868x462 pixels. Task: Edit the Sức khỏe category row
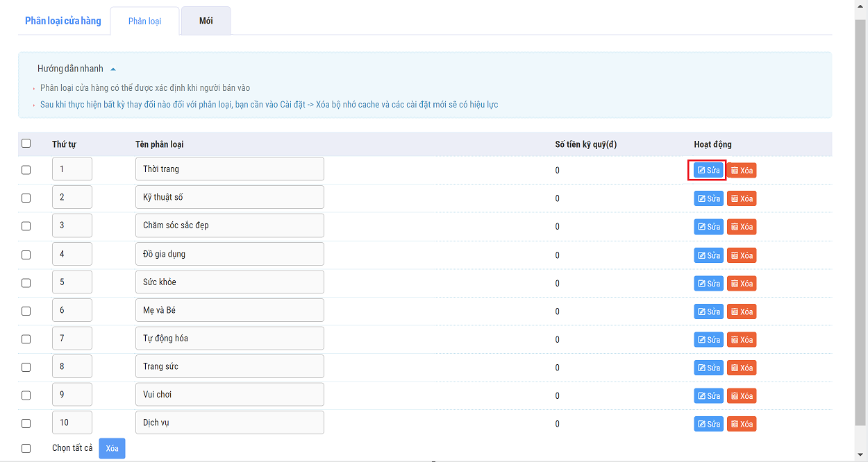(708, 284)
